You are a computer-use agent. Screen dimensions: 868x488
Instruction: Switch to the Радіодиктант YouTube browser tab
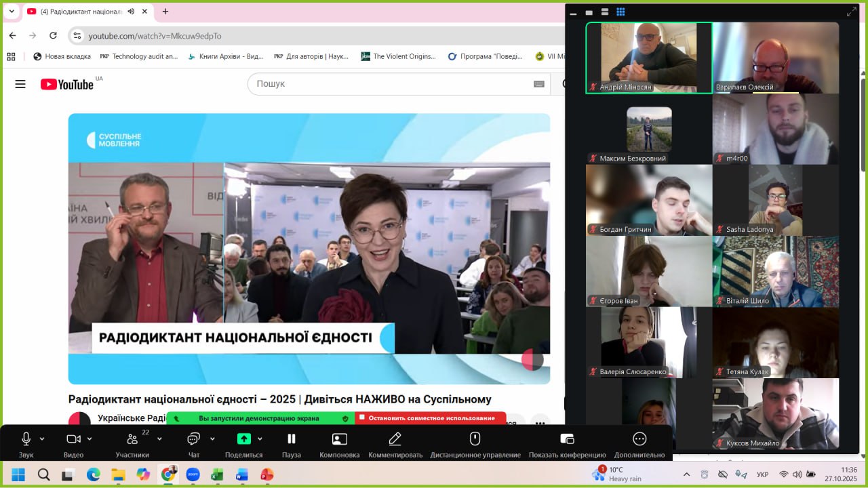point(80,12)
